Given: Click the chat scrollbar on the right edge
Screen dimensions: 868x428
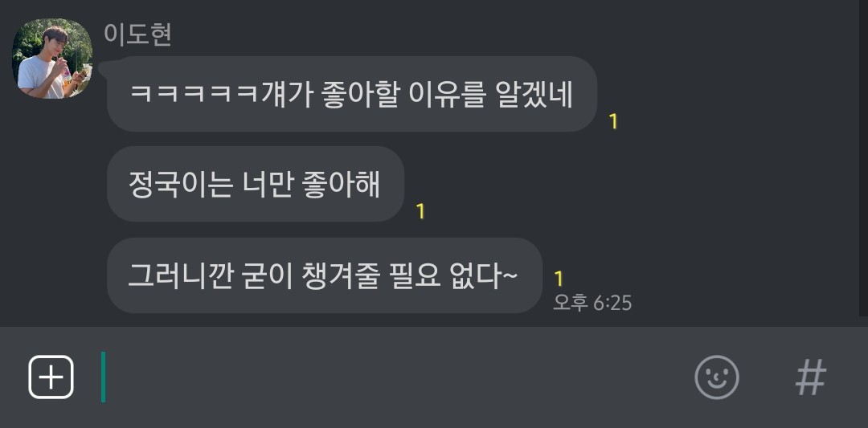Looking at the screenshot, I should (x=863, y=157).
